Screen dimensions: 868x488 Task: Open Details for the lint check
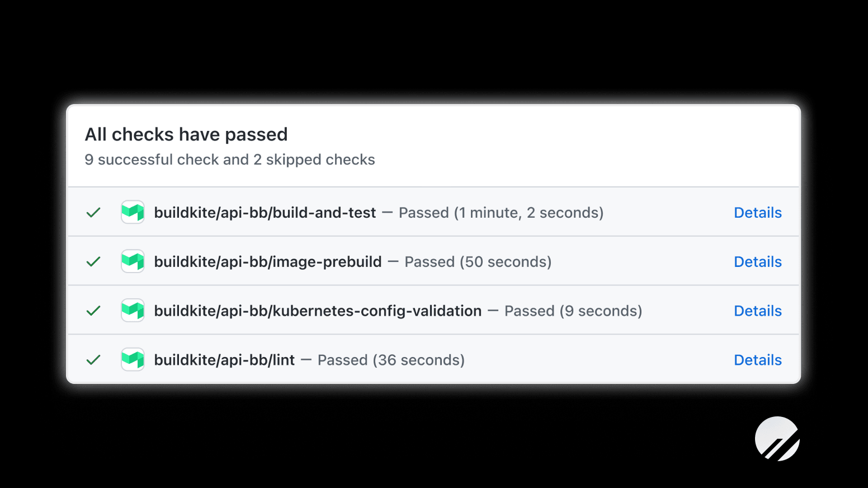tap(758, 359)
